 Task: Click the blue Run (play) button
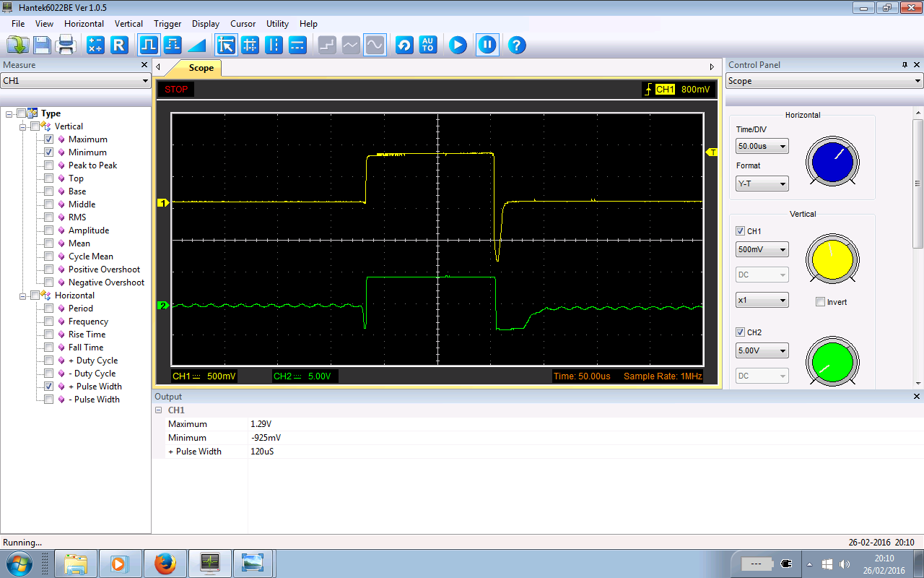point(458,46)
